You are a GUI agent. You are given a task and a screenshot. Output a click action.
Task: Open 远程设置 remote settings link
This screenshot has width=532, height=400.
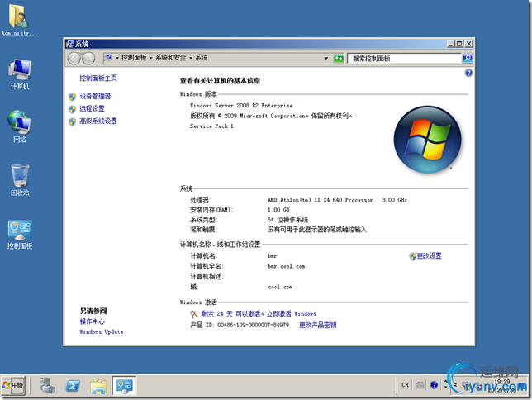(x=92, y=108)
